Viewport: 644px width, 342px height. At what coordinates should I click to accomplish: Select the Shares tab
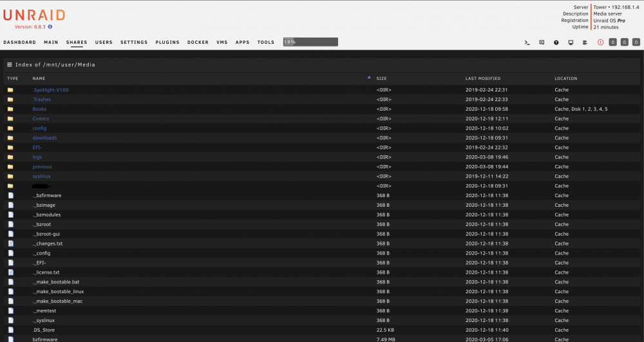(77, 43)
